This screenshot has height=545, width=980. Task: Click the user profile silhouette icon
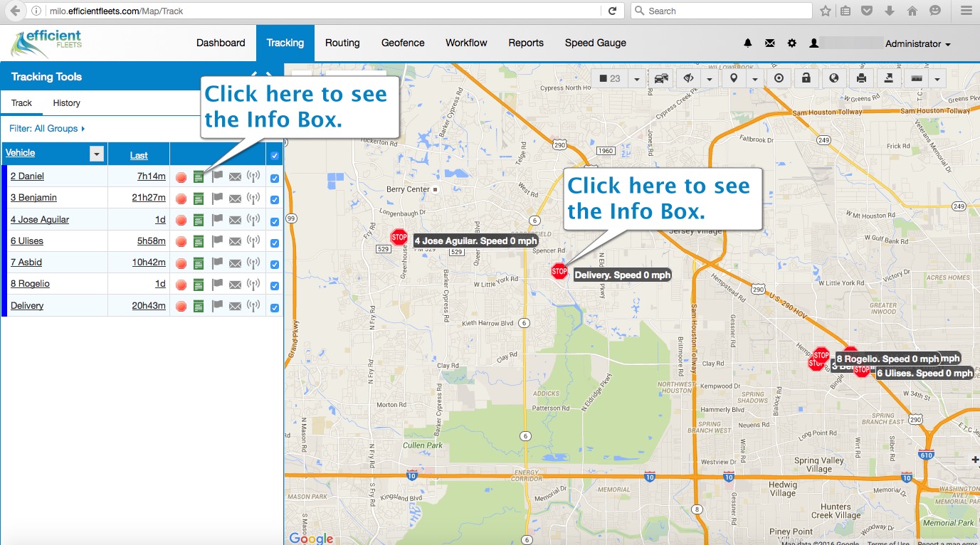pyautogui.click(x=814, y=43)
